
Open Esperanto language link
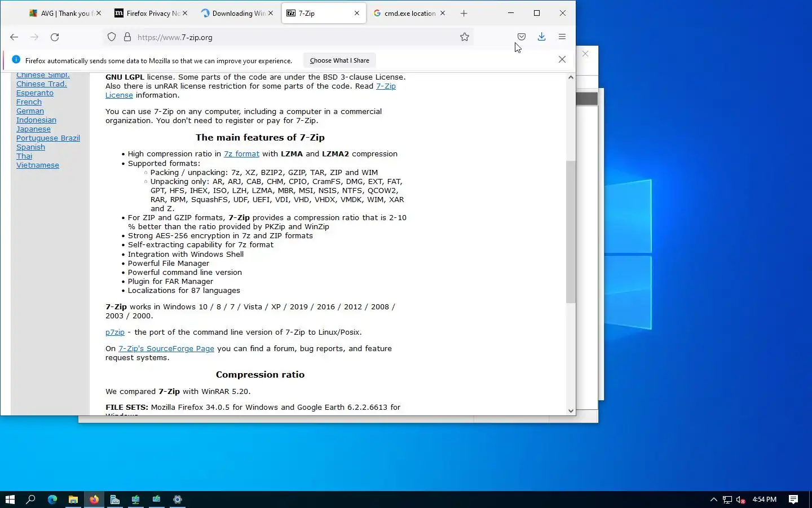(35, 93)
